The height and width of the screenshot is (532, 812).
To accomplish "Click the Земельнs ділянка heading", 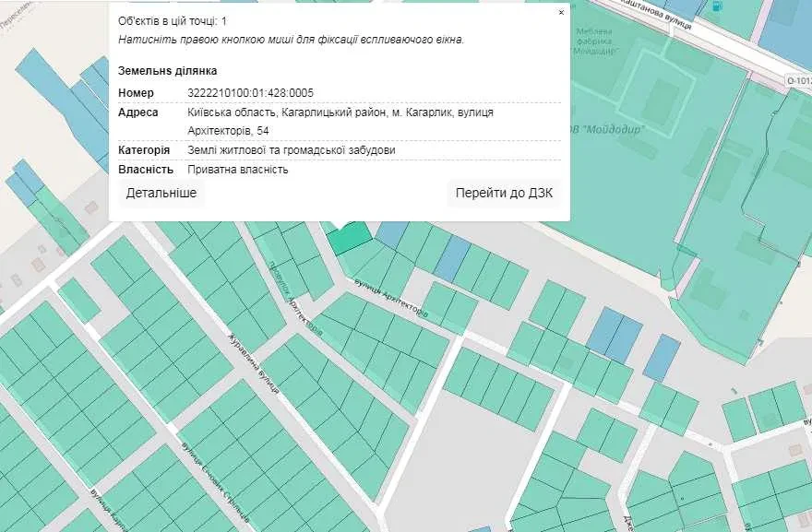I will point(167,71).
